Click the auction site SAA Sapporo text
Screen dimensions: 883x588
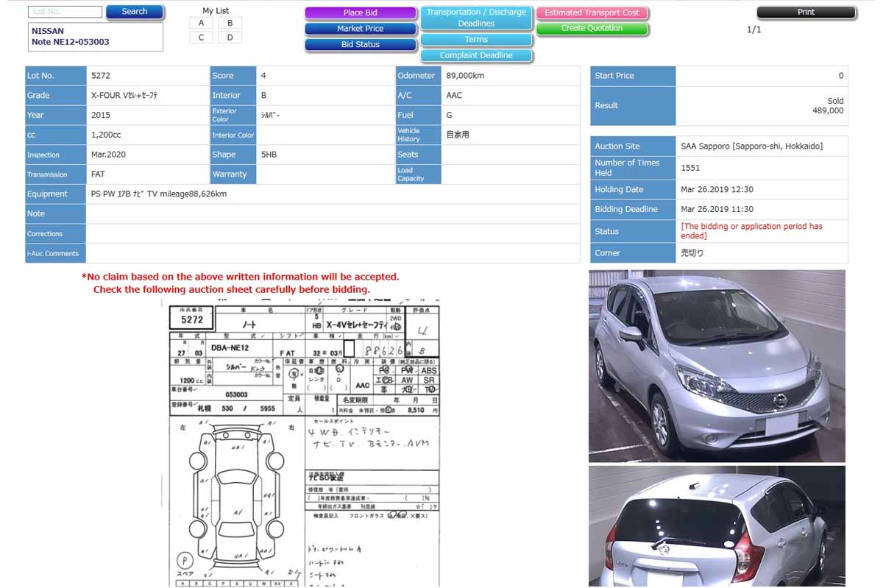tap(752, 146)
